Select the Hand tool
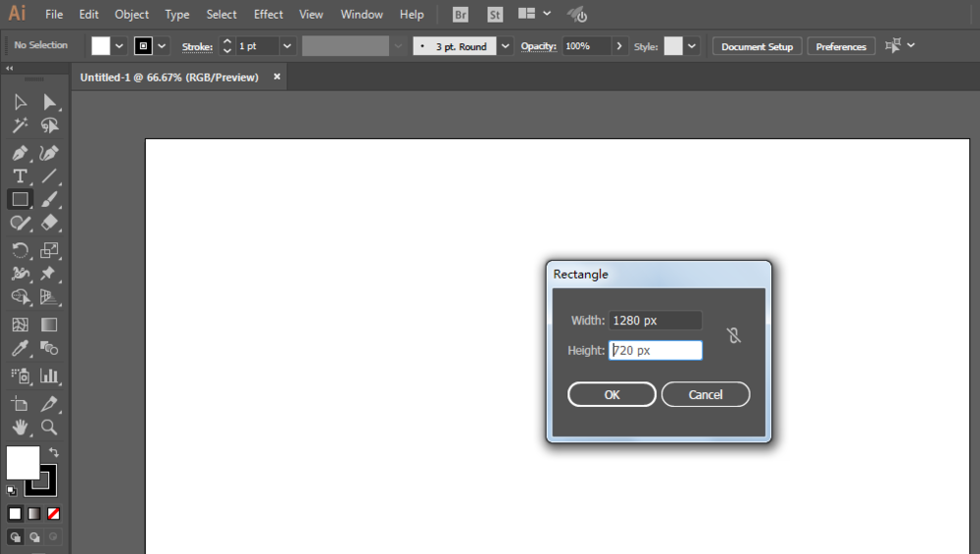Screen dimensions: 980x554 coord(20,428)
